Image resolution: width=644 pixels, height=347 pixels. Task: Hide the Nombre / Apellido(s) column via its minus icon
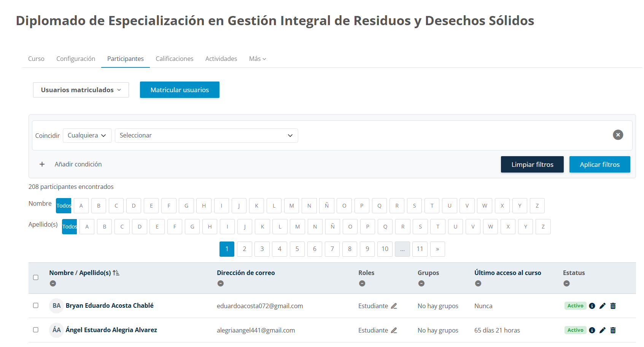pos(53,283)
